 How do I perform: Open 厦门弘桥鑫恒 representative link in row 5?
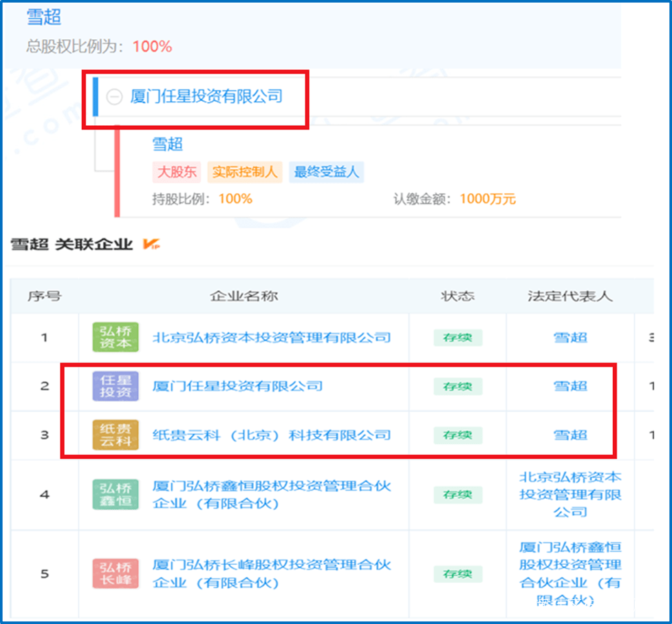click(x=570, y=574)
